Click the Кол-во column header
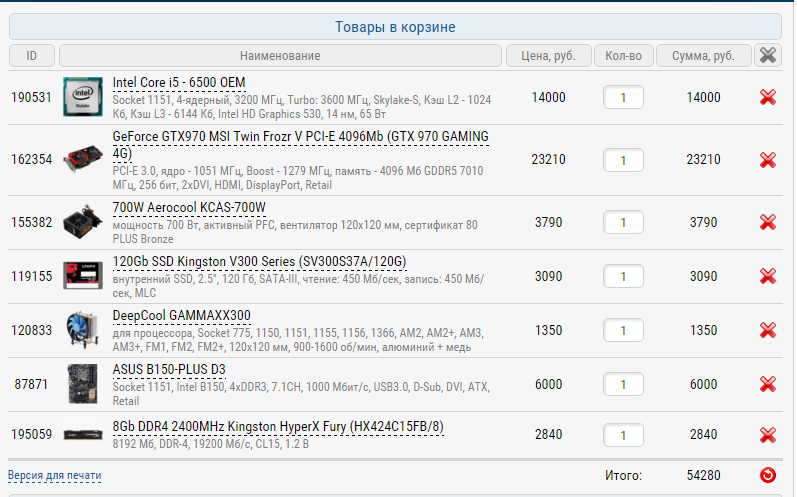Viewport: 797px width, 497px height. [x=624, y=55]
